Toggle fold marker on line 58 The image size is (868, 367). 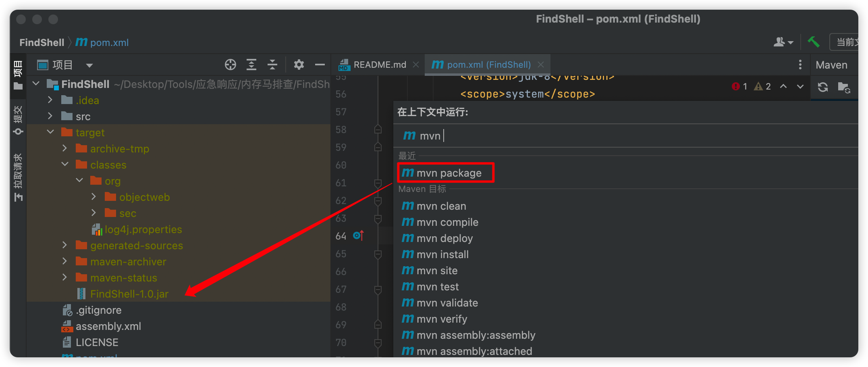tap(378, 129)
